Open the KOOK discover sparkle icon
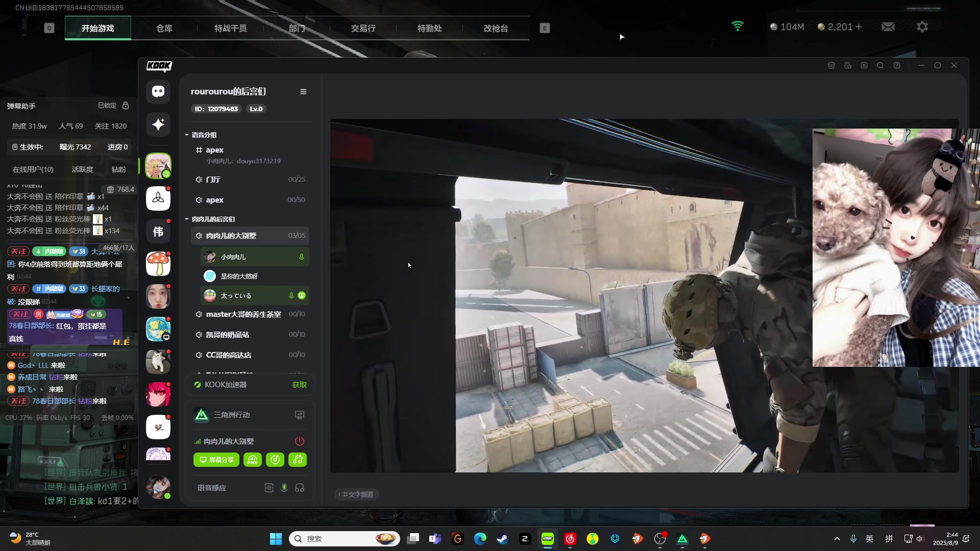The width and height of the screenshot is (980, 551). click(158, 124)
